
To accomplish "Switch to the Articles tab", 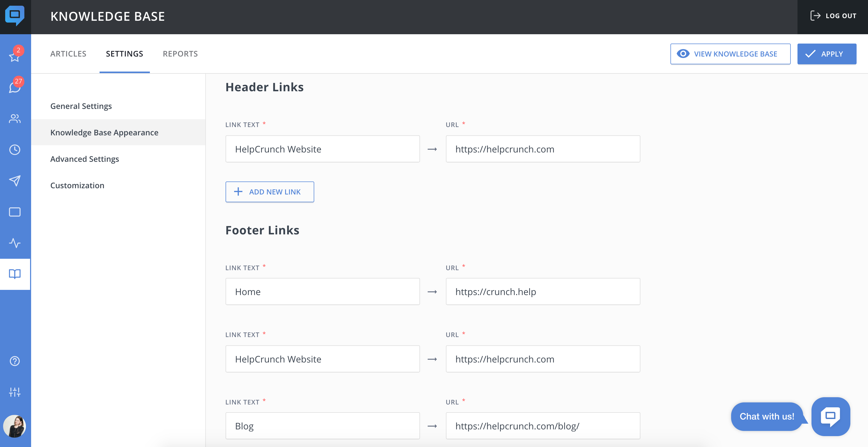I will click(x=68, y=54).
